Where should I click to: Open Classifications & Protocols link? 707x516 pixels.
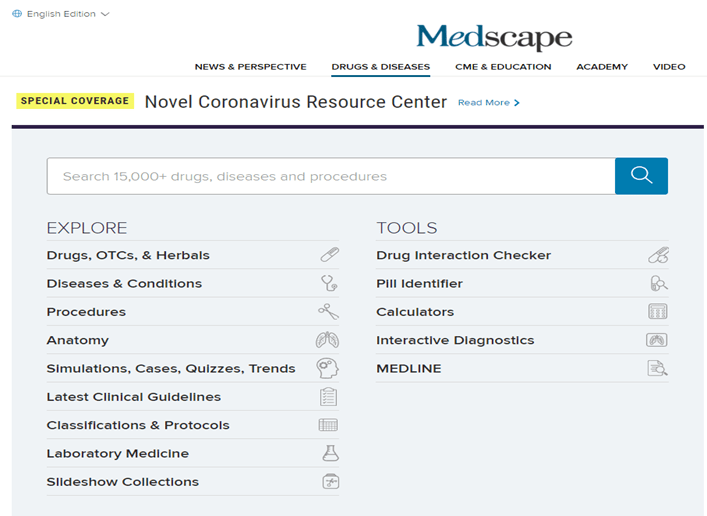138,425
